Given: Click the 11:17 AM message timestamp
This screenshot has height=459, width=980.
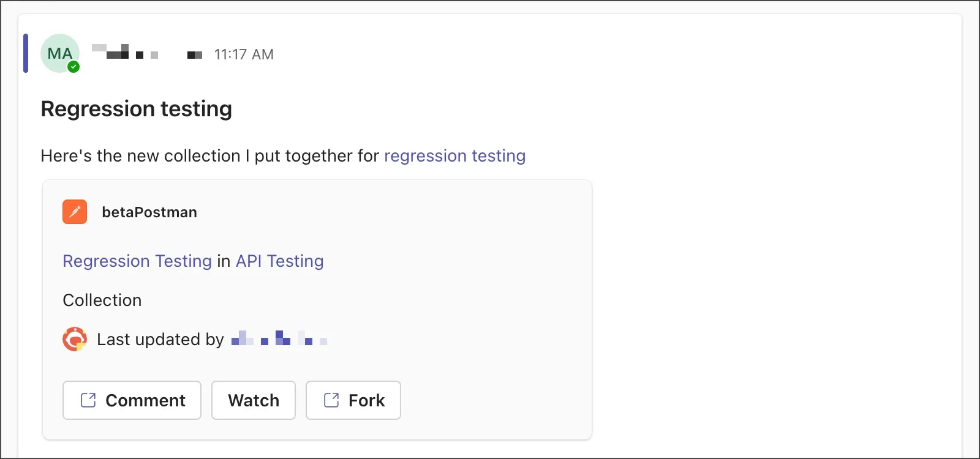Looking at the screenshot, I should tap(244, 54).
